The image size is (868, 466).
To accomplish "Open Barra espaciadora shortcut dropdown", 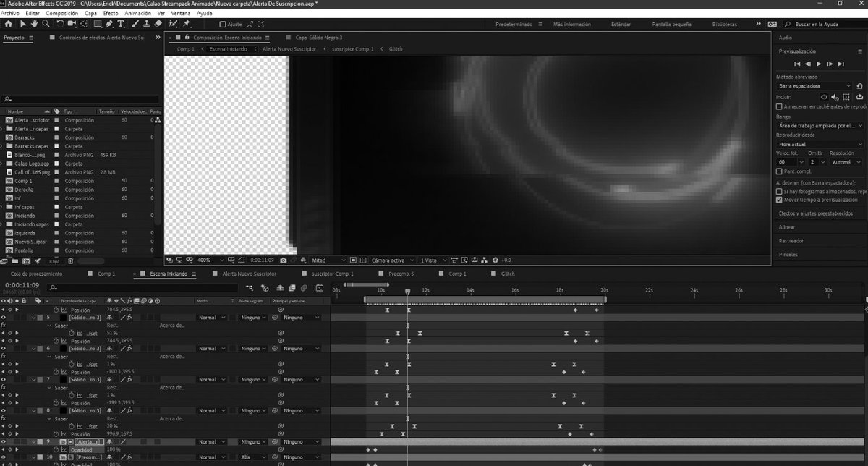I will point(814,86).
